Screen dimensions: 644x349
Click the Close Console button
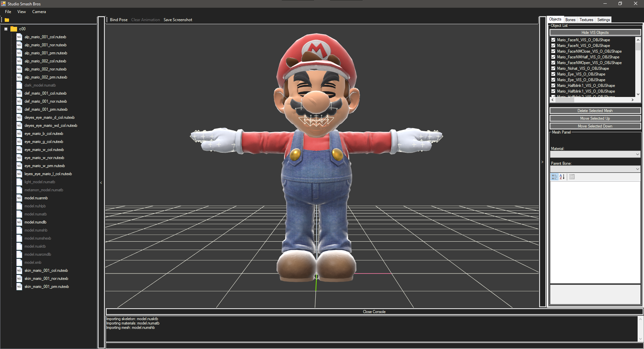[374, 312]
